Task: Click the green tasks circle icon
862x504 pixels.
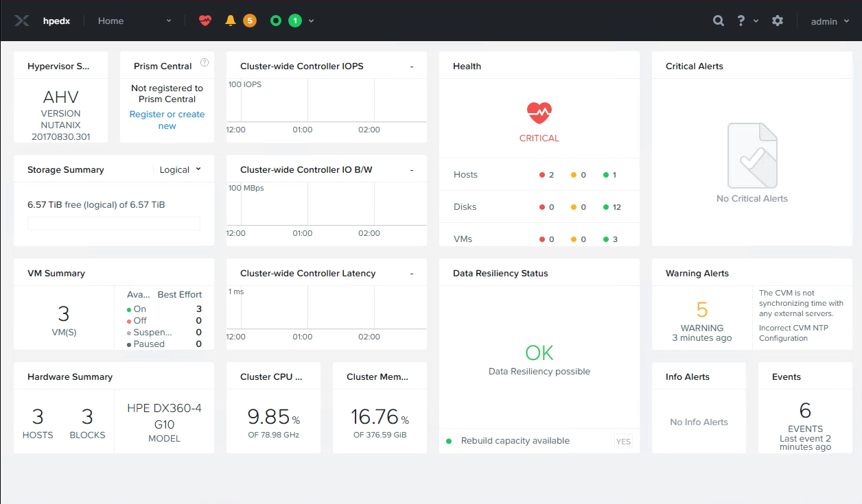Action: [276, 21]
